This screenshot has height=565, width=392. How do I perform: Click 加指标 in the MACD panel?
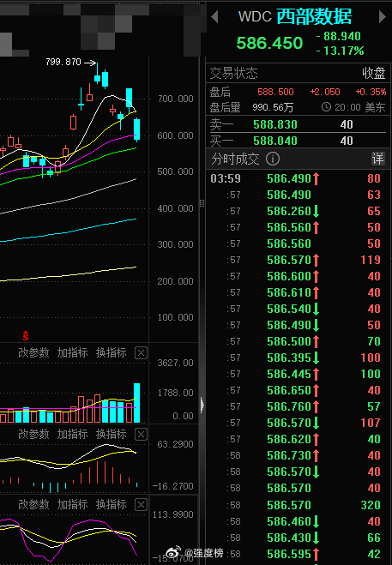tap(72, 434)
